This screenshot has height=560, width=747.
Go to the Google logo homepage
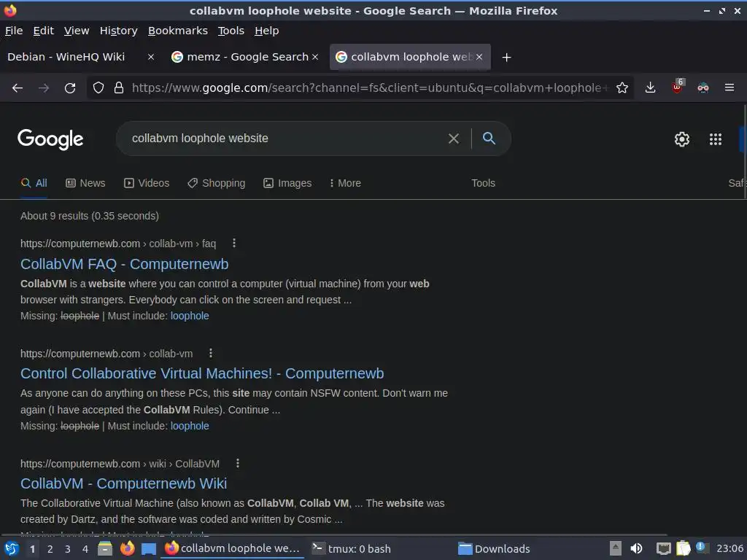(50, 139)
